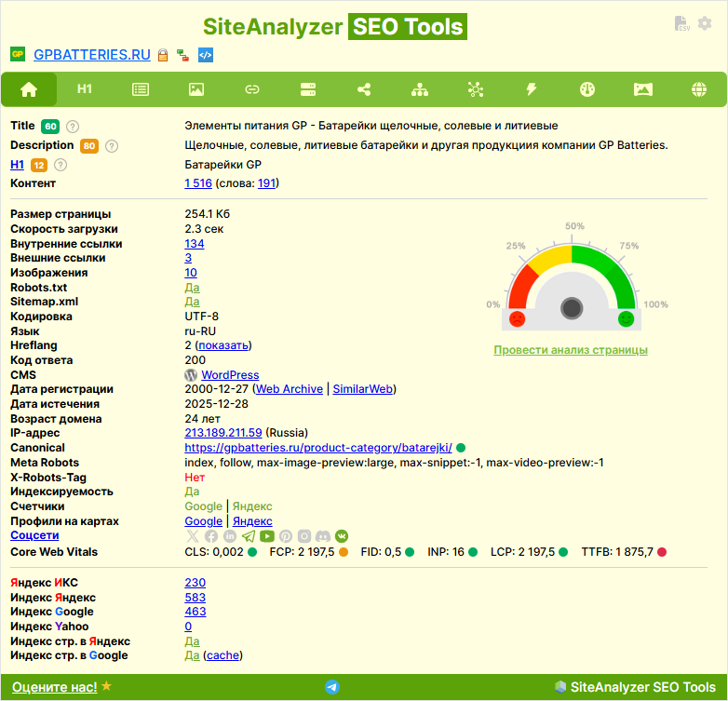The height and width of the screenshot is (701, 728).
Task: Open Web Archive link
Action: click(x=290, y=389)
